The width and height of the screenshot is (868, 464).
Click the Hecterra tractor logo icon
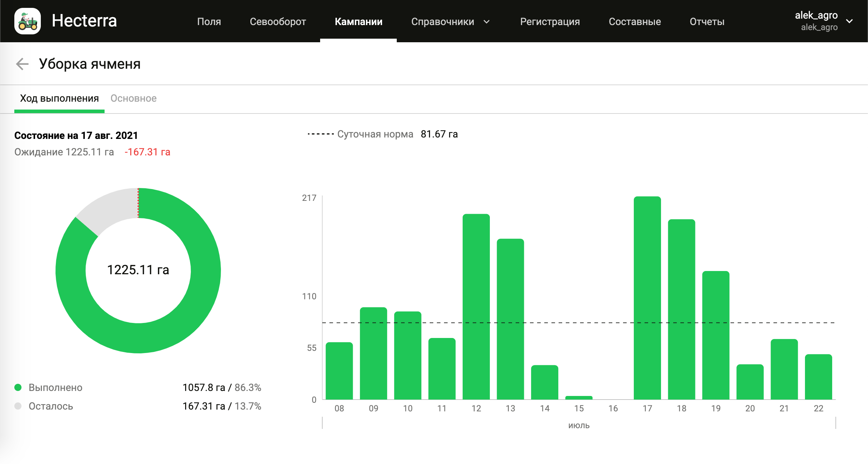pyautogui.click(x=28, y=21)
